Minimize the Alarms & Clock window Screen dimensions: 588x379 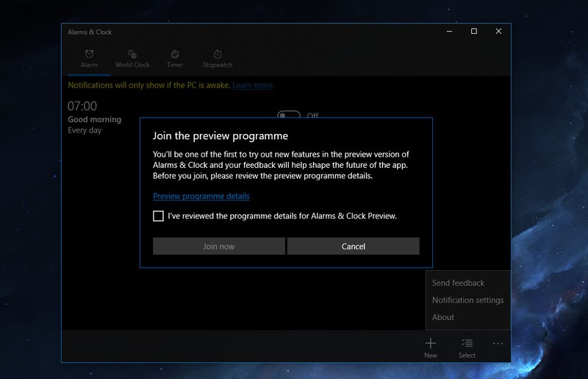pyautogui.click(x=449, y=32)
